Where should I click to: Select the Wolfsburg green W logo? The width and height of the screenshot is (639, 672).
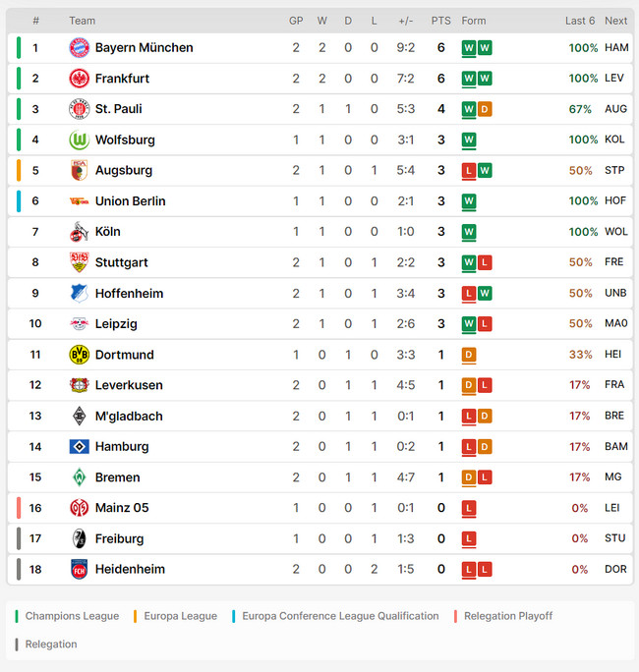point(80,140)
